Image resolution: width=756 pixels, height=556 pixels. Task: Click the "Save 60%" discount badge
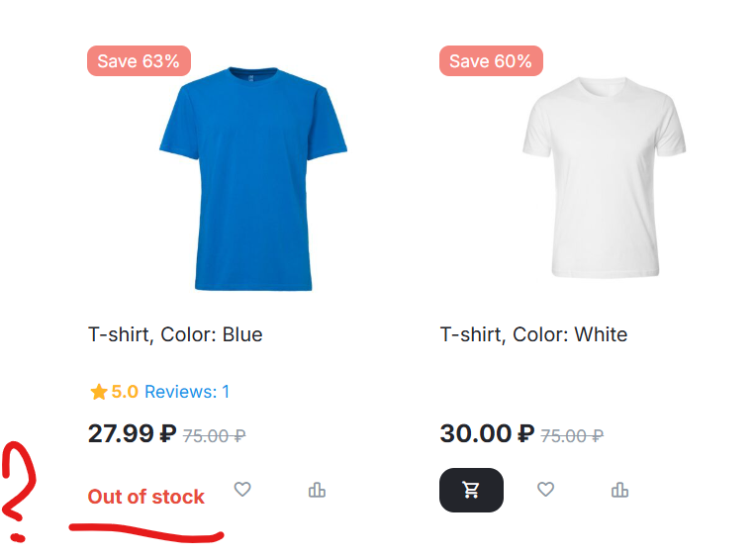(x=491, y=61)
